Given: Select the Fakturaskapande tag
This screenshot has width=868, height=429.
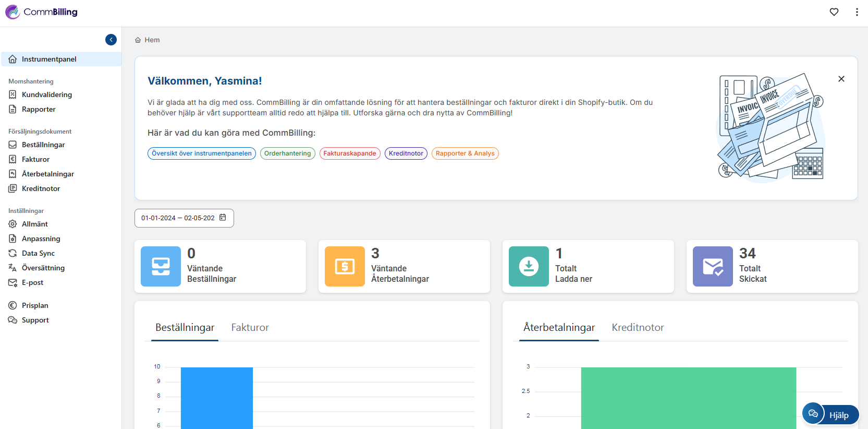Looking at the screenshot, I should [x=349, y=153].
